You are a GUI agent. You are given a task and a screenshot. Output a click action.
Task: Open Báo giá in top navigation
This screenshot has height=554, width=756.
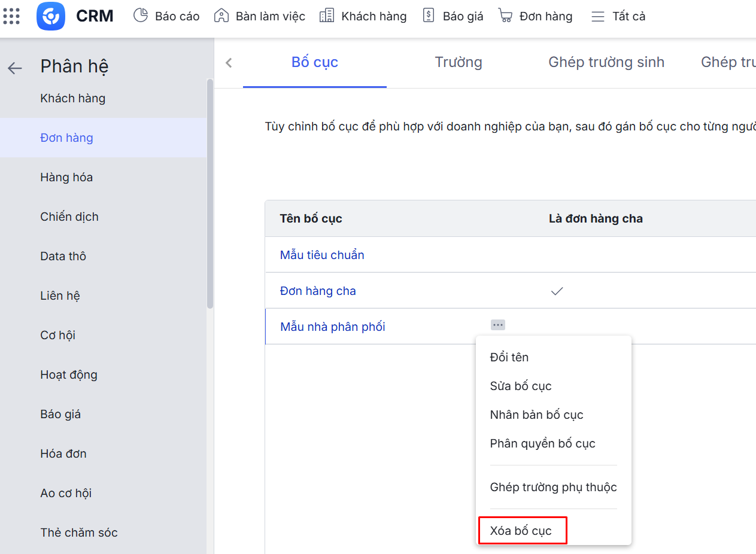point(453,16)
